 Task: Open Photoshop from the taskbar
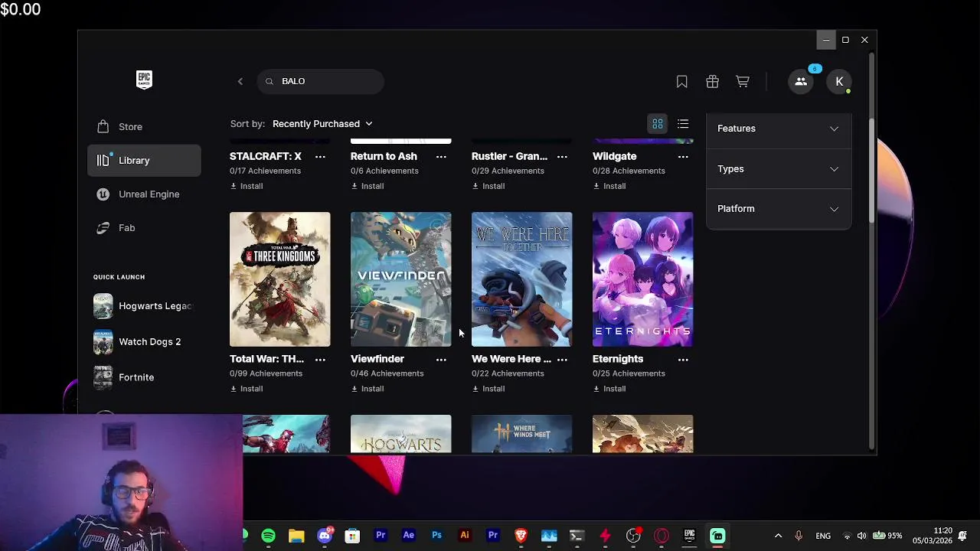point(436,536)
